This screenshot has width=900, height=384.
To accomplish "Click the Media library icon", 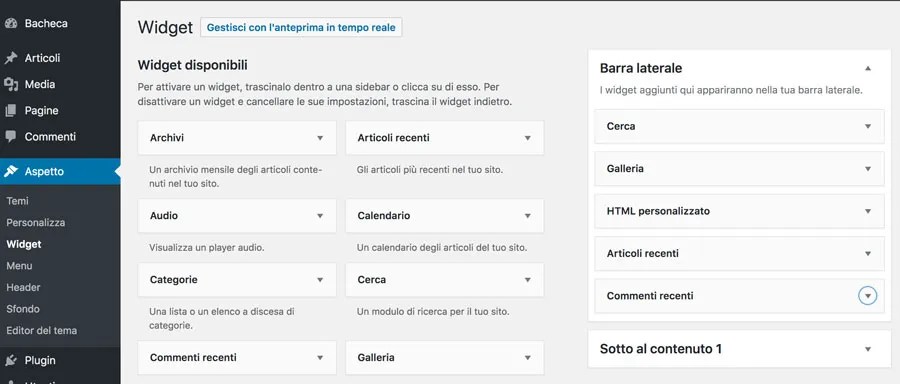I will point(11,84).
